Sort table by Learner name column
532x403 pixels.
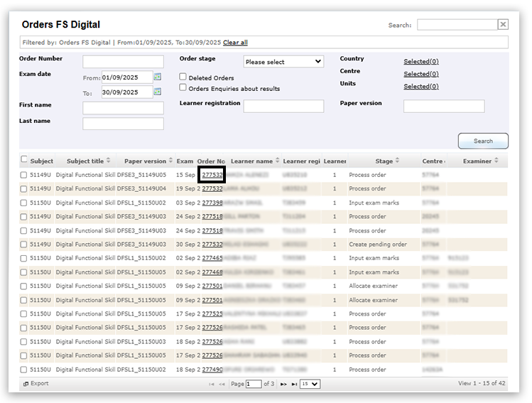point(251,161)
